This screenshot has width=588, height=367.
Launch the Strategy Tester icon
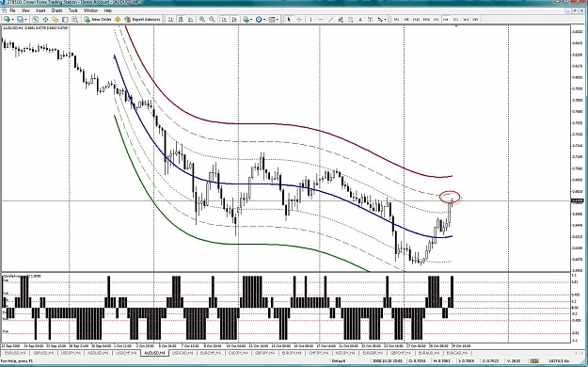pyautogui.click(x=75, y=19)
